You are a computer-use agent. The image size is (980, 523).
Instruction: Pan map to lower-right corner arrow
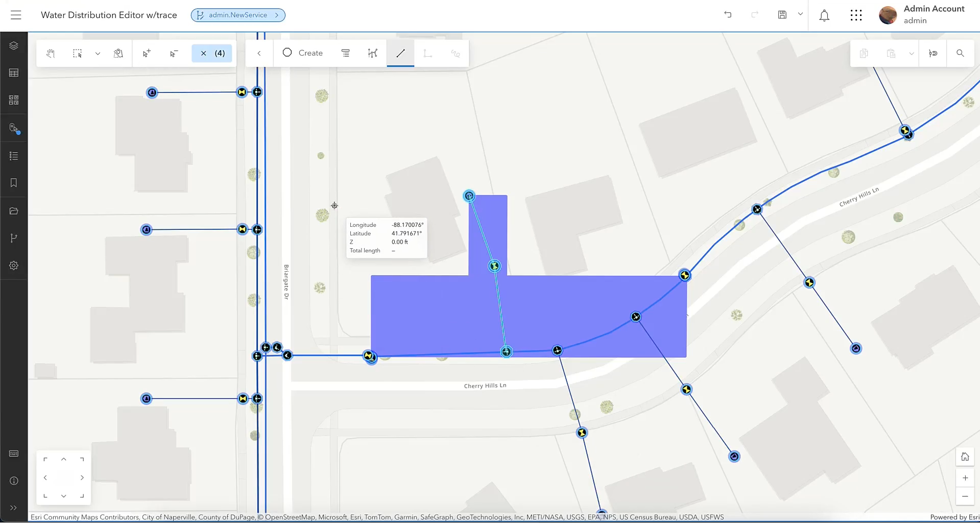click(x=82, y=496)
